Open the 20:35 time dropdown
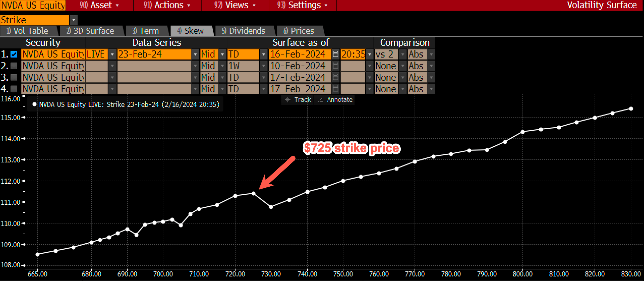This screenshot has height=281, width=644. tap(369, 54)
